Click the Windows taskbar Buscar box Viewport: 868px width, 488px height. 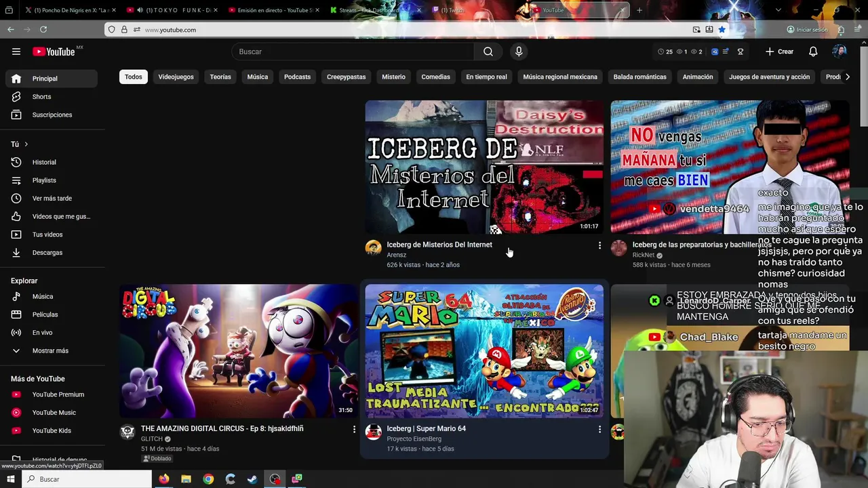[87, 479]
